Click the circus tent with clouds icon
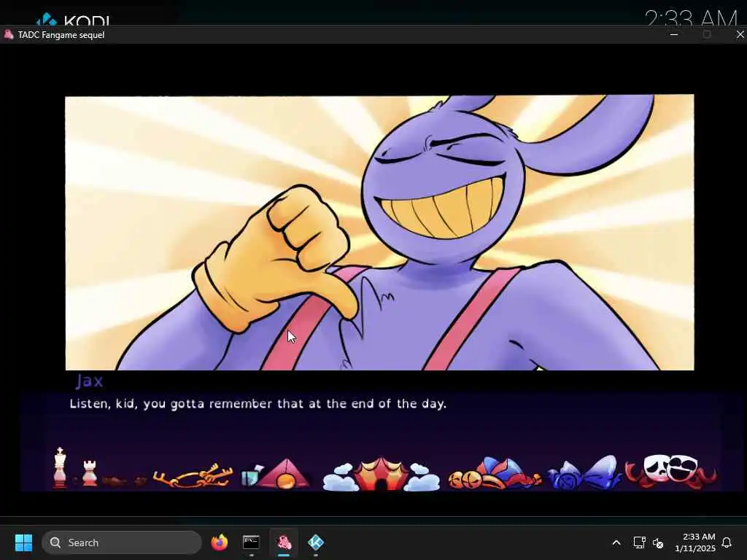The image size is (747, 560). (381, 474)
